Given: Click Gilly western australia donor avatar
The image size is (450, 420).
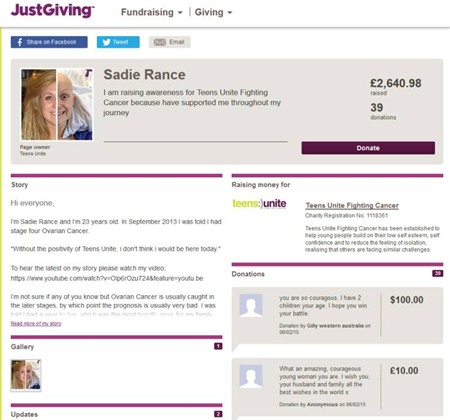Looking at the screenshot, I should pos(251,305).
